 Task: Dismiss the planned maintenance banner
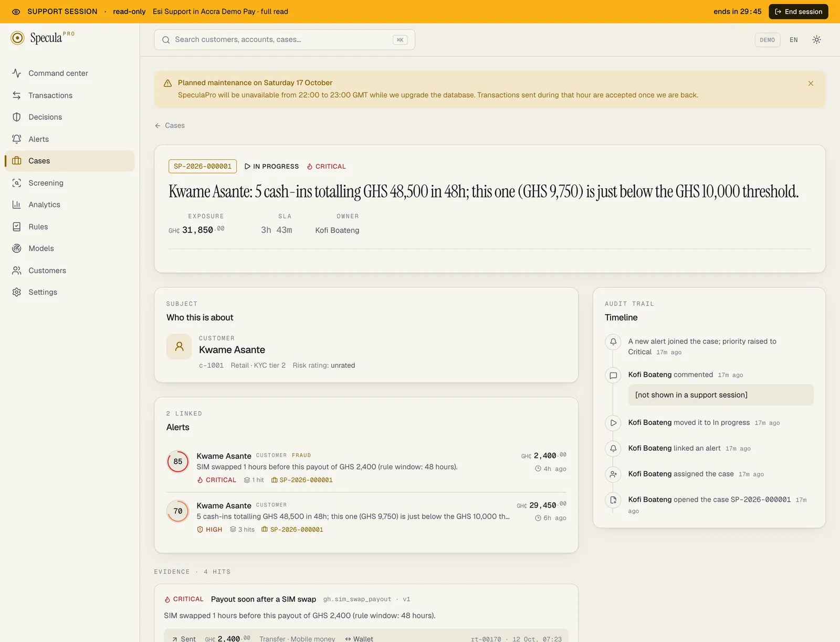811,84
